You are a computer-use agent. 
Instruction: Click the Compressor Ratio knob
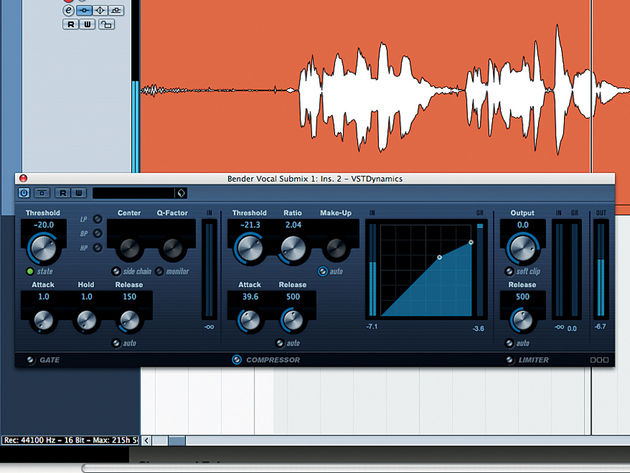[x=293, y=249]
